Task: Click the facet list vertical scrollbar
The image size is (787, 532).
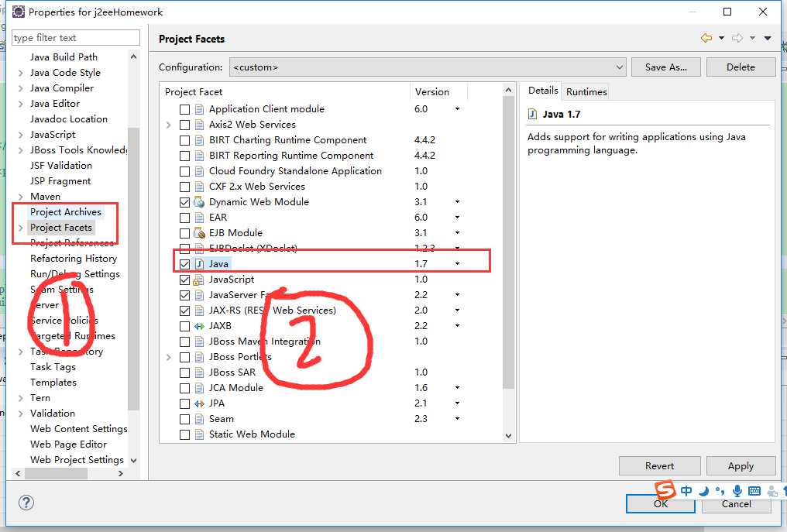Action: click(x=508, y=242)
